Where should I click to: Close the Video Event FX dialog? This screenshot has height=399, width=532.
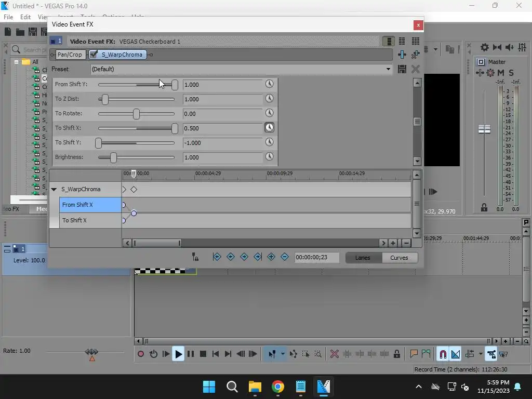coord(418,25)
